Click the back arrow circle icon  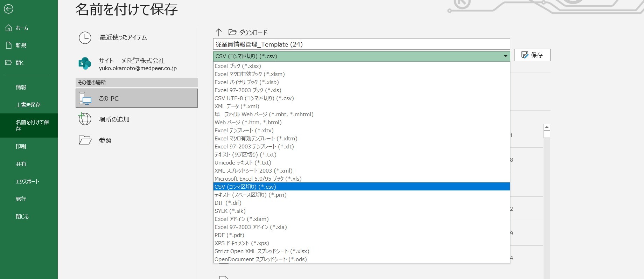tap(8, 9)
